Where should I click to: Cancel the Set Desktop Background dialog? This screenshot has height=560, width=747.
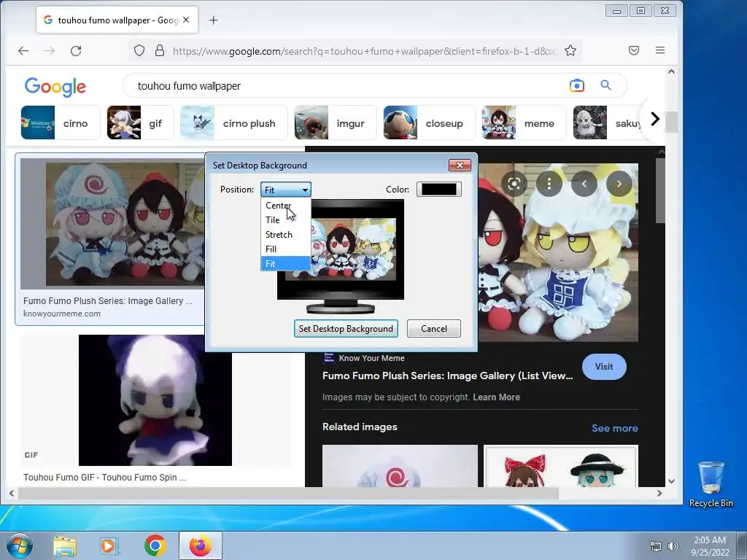click(433, 329)
